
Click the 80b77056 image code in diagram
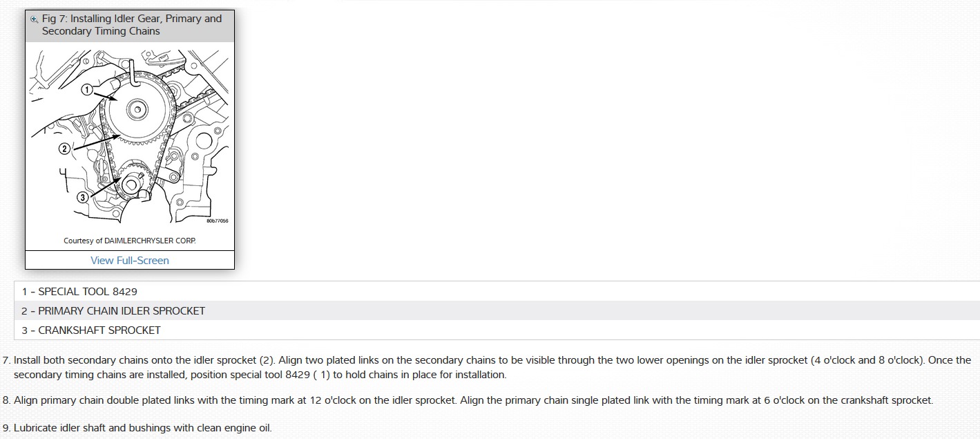pos(217,221)
